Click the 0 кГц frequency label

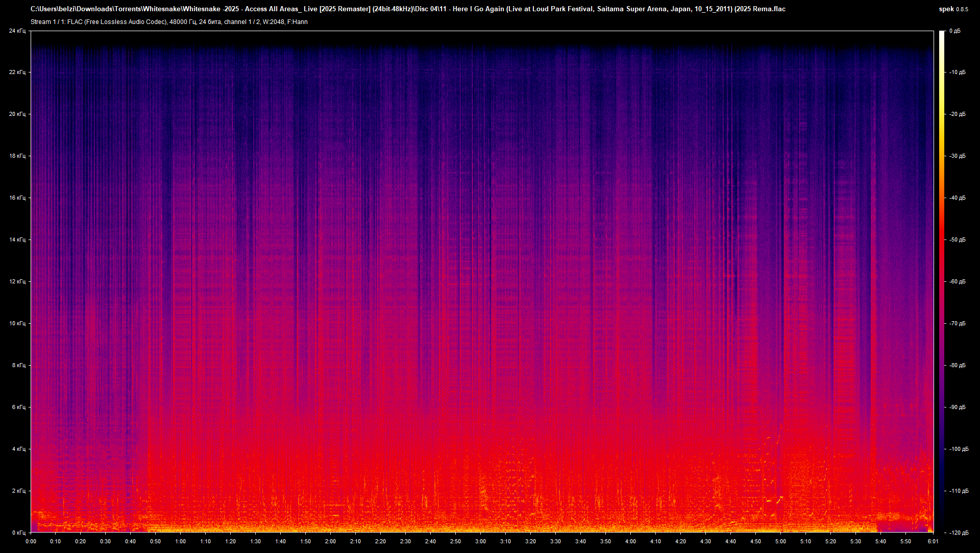(18, 533)
